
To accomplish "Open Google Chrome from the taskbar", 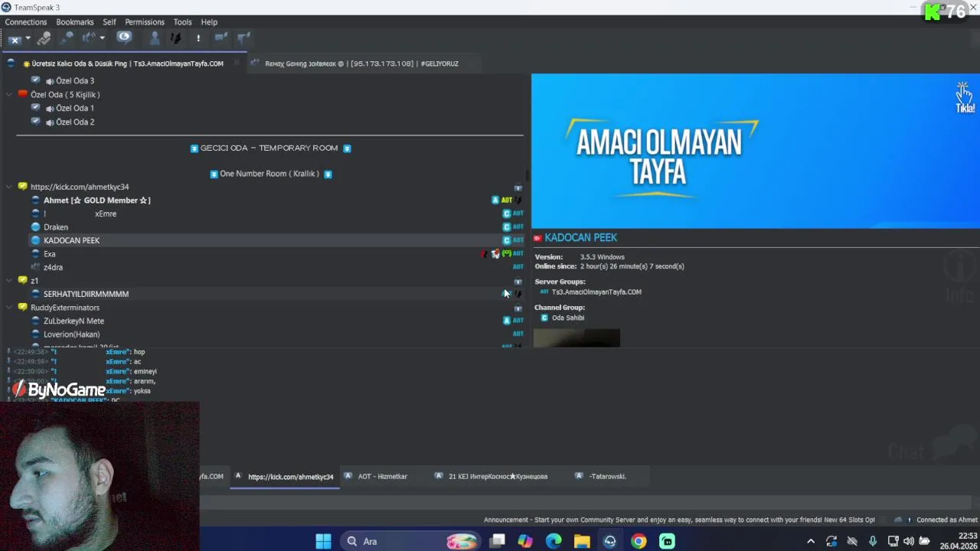I will [639, 542].
